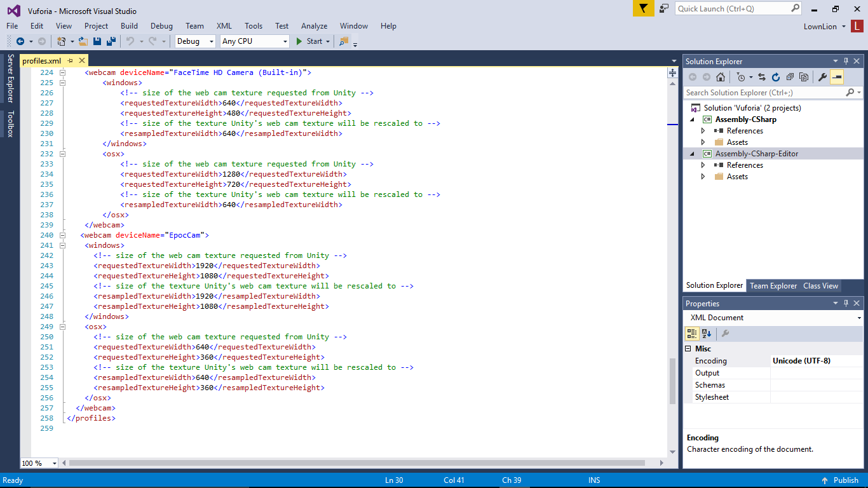Select the Stylesheet property row

(x=773, y=397)
